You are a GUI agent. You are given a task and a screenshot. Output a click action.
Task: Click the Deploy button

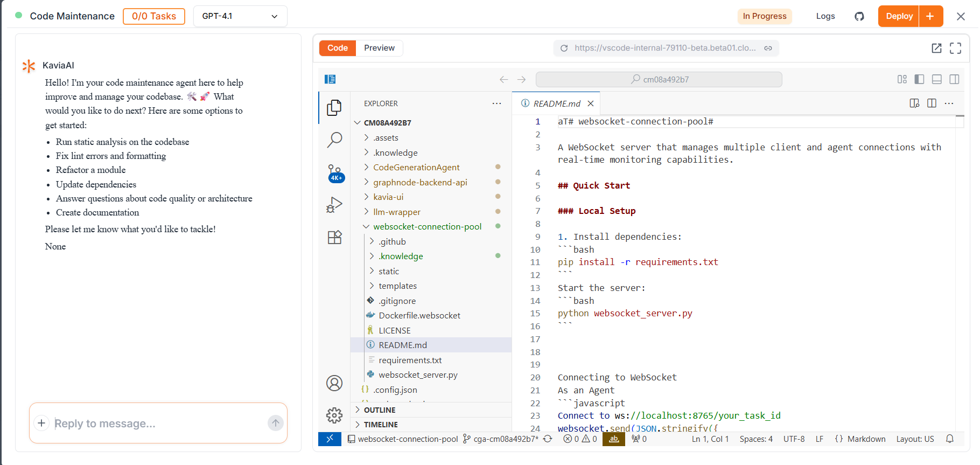click(x=899, y=16)
